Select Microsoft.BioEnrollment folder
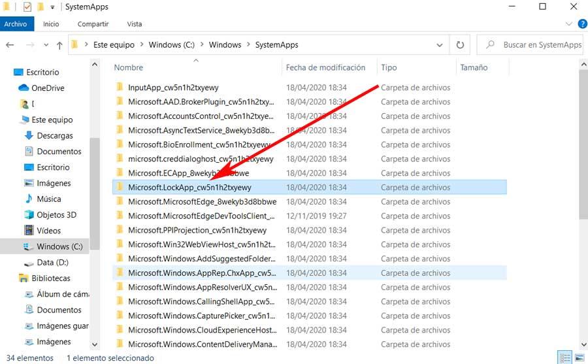This screenshot has width=588, height=364. pyautogui.click(x=310, y=144)
